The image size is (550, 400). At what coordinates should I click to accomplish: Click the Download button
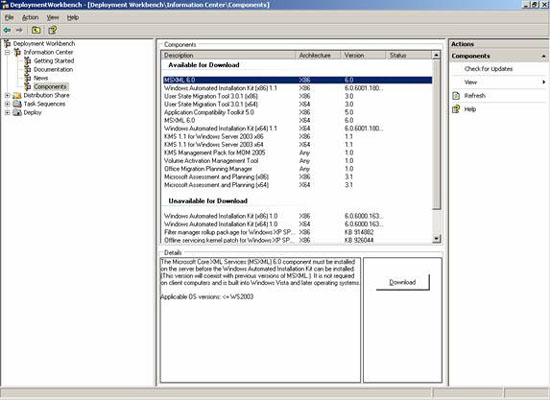pos(402,282)
